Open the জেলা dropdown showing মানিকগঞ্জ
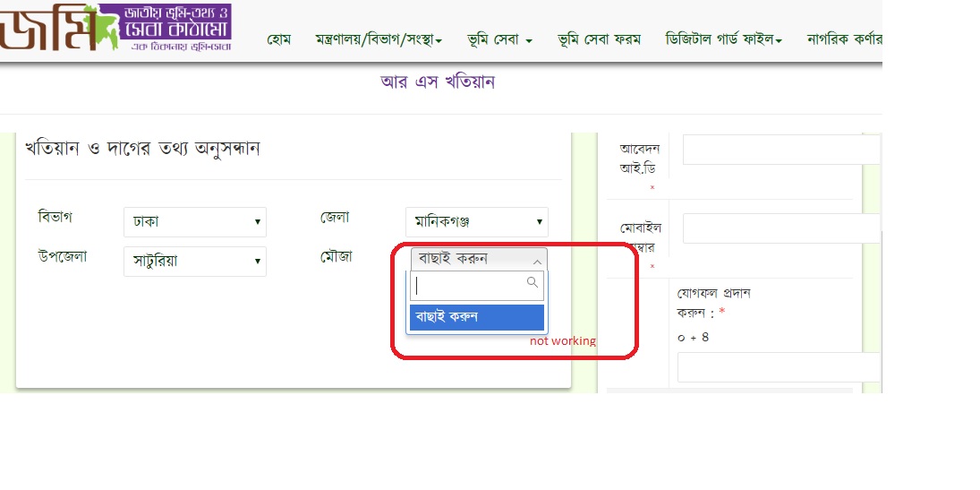The image size is (980, 490). 477,222
